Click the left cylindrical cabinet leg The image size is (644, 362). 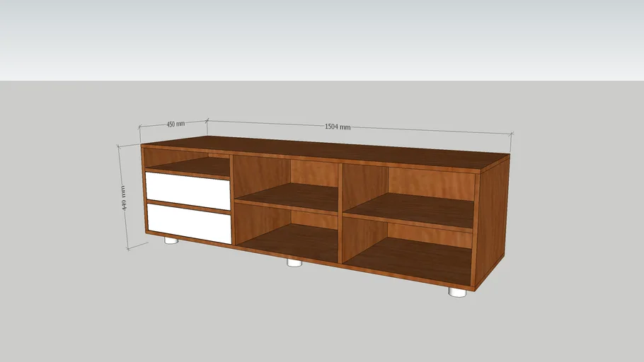171,240
